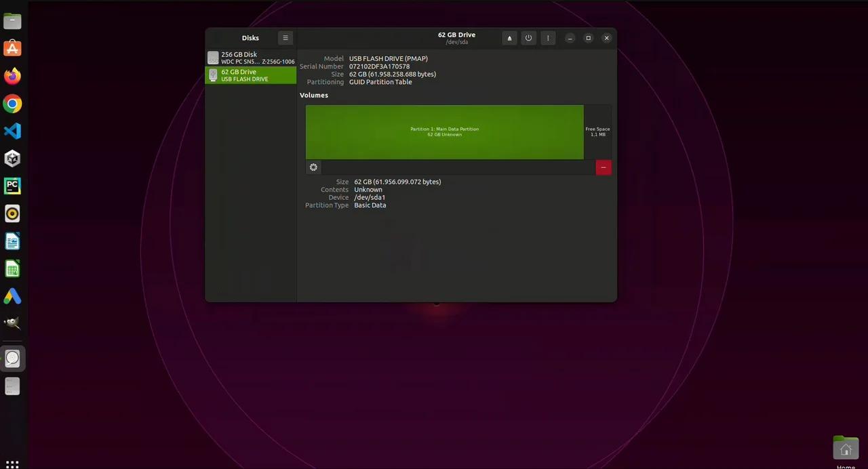Power off the drive using the power icon
The image size is (868, 469).
(528, 38)
